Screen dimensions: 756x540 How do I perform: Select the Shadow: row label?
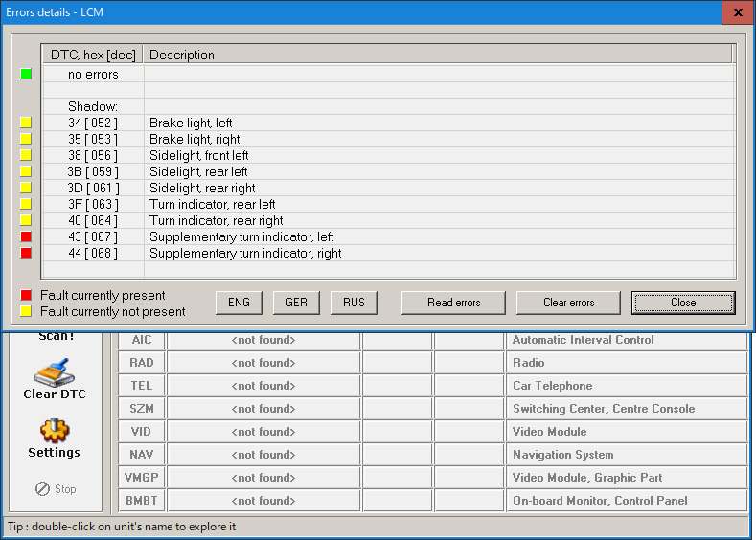tap(93, 106)
